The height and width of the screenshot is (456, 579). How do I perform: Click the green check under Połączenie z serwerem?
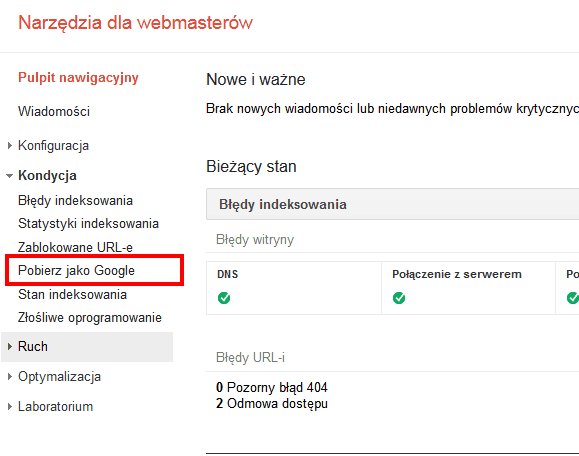tap(398, 298)
